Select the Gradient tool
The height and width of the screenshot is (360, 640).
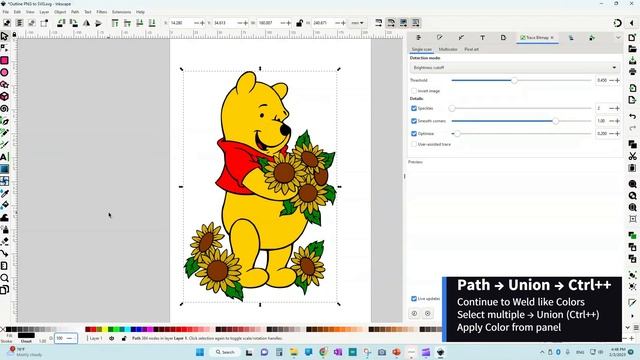click(4, 169)
